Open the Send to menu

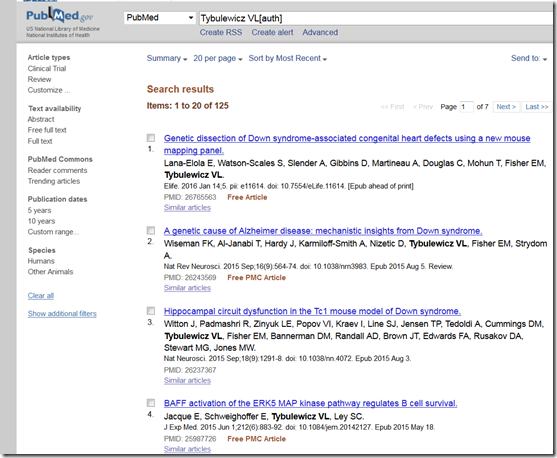pyautogui.click(x=529, y=58)
